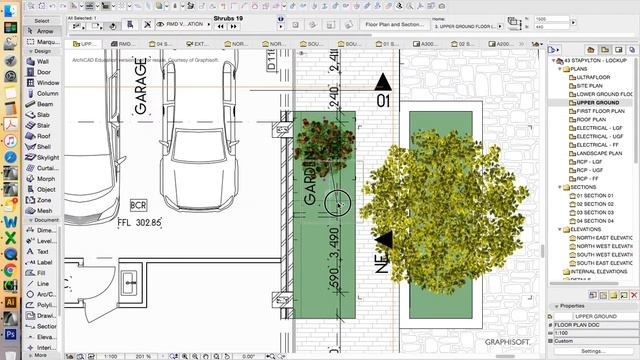
Task: Open navigator view Settings button
Action: pyautogui.click(x=593, y=351)
